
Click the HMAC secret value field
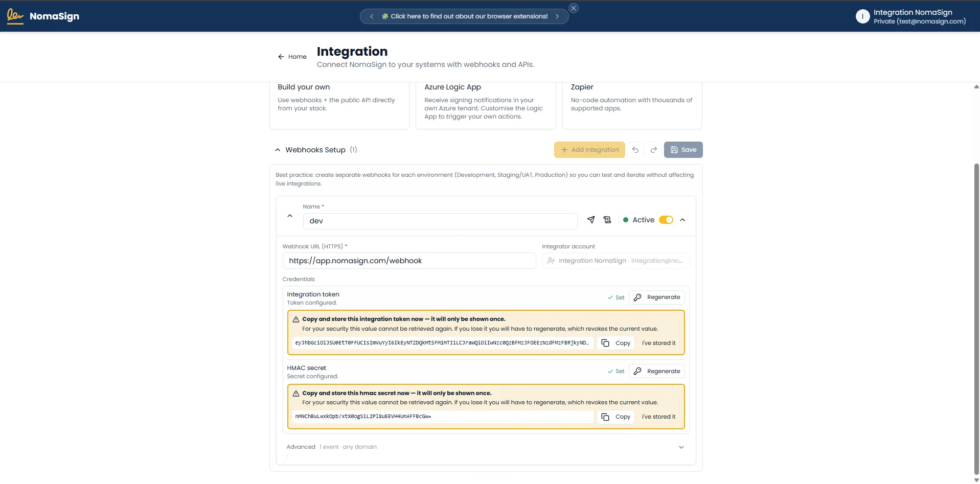click(x=443, y=417)
